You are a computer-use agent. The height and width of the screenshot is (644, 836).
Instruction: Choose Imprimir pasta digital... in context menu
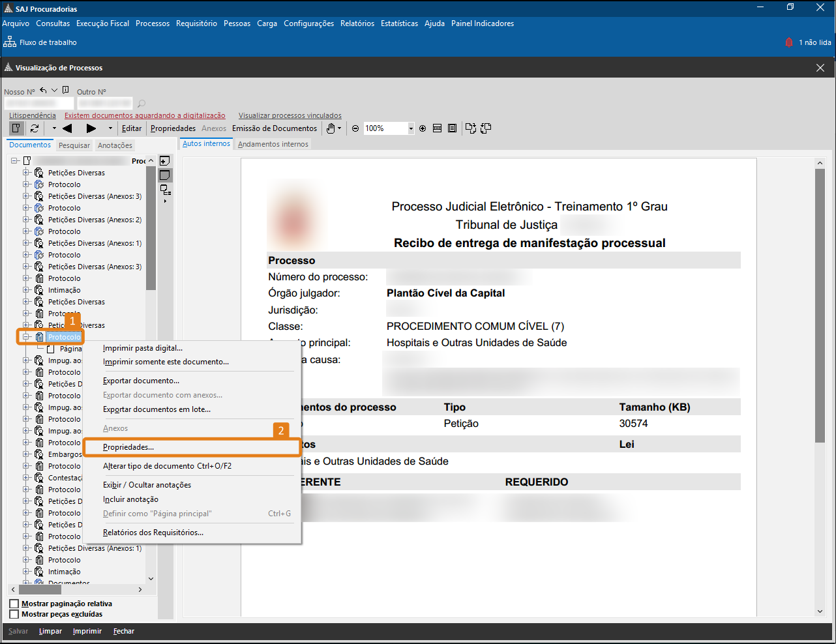pyautogui.click(x=143, y=348)
